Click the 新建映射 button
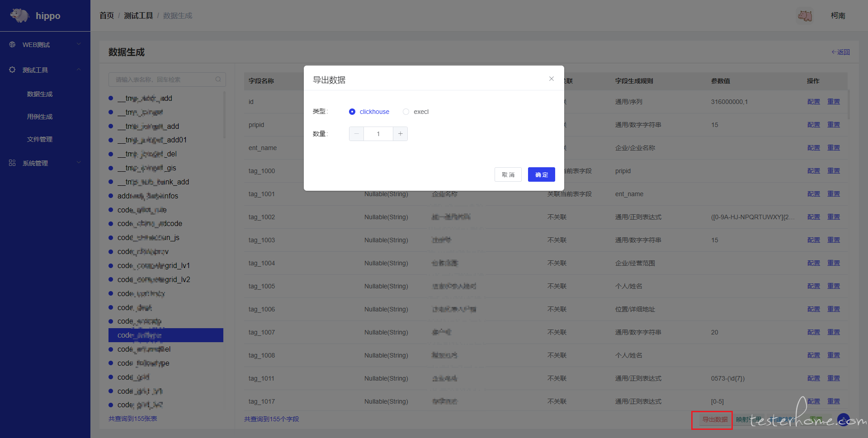The height and width of the screenshot is (438, 868). (783, 419)
